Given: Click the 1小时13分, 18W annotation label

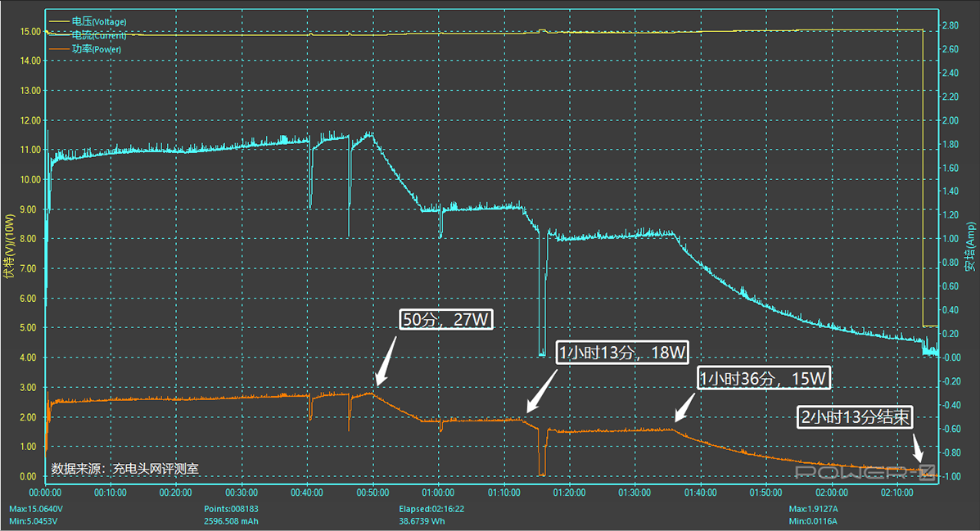Looking at the screenshot, I should pyautogui.click(x=622, y=353).
